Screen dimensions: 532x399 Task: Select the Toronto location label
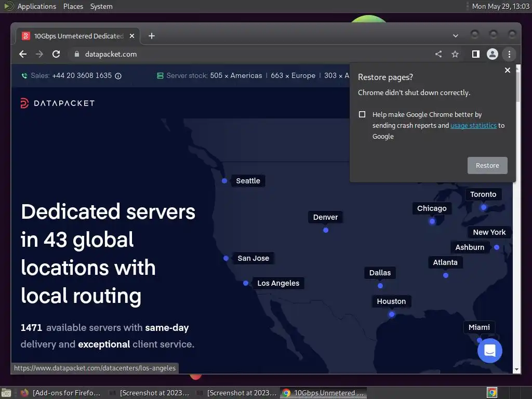[x=483, y=194]
